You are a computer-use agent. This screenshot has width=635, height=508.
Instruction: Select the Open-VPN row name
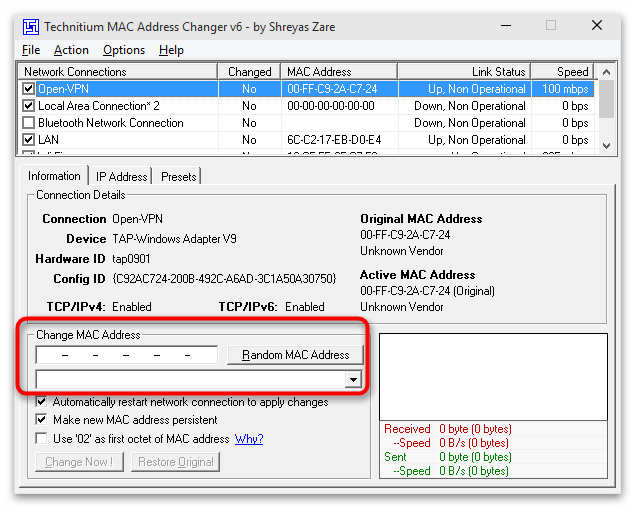(x=63, y=89)
